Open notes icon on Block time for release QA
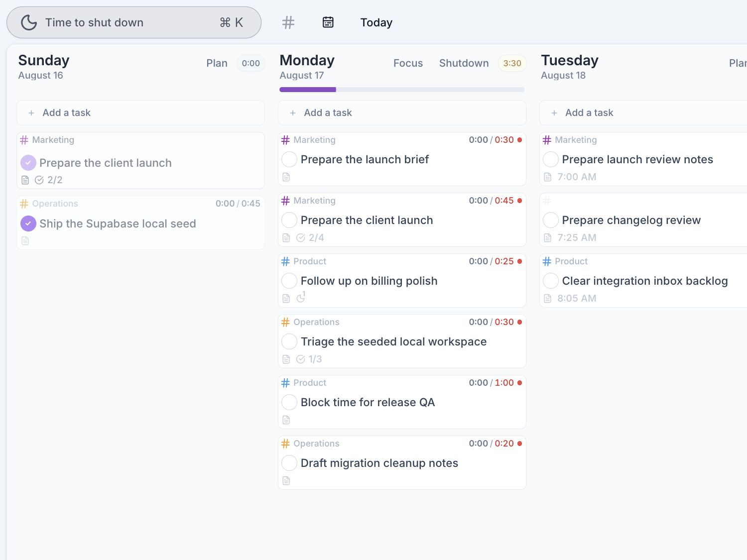The width and height of the screenshot is (747, 560). (x=286, y=420)
